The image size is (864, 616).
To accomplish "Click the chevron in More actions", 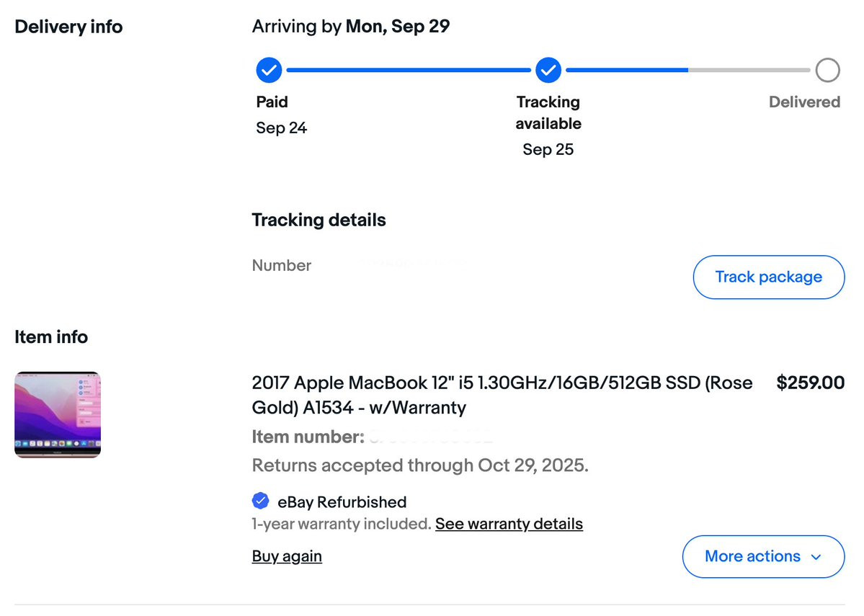I will pyautogui.click(x=816, y=557).
